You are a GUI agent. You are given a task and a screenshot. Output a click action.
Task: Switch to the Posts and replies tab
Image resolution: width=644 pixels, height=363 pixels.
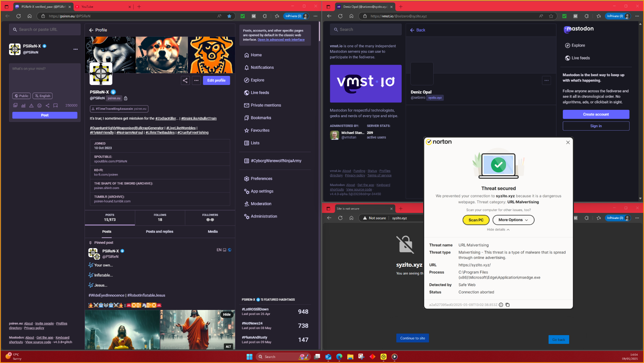tap(159, 232)
